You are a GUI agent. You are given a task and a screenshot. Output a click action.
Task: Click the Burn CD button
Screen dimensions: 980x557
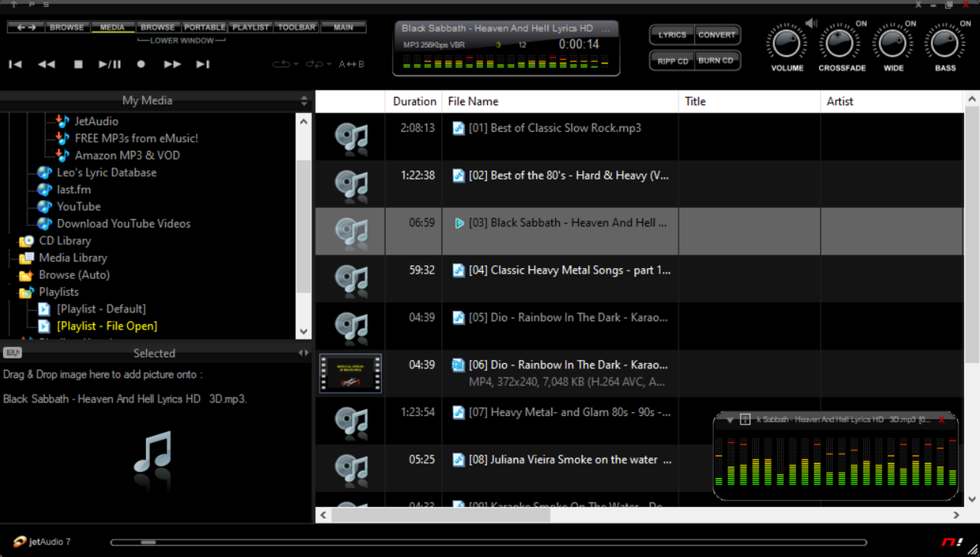coord(717,61)
